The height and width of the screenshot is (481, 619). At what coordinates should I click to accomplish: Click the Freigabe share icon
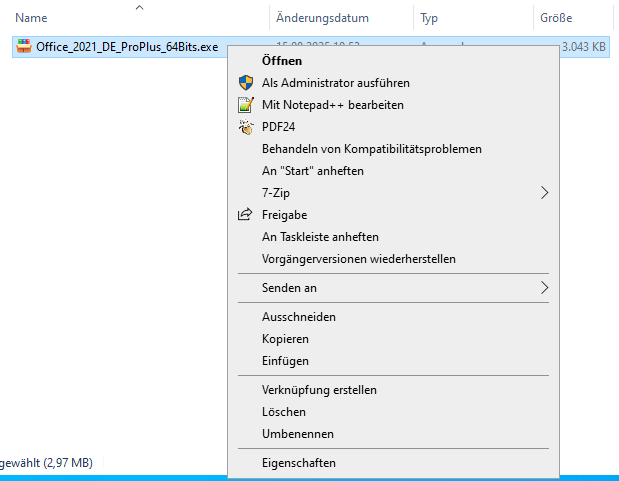tap(245, 215)
